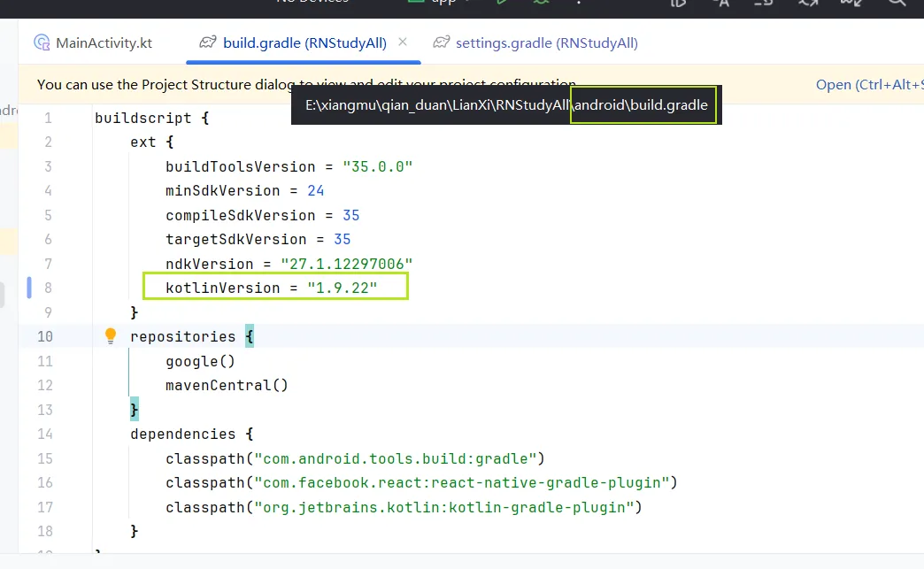The image size is (924, 569).
Task: Click the repositories keyword on line 10
Action: pyautogui.click(x=182, y=336)
